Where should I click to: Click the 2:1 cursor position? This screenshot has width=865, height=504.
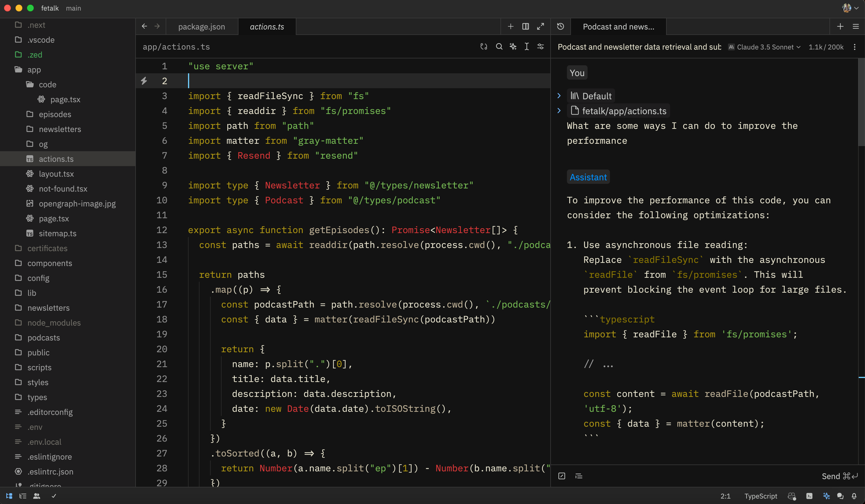click(725, 496)
